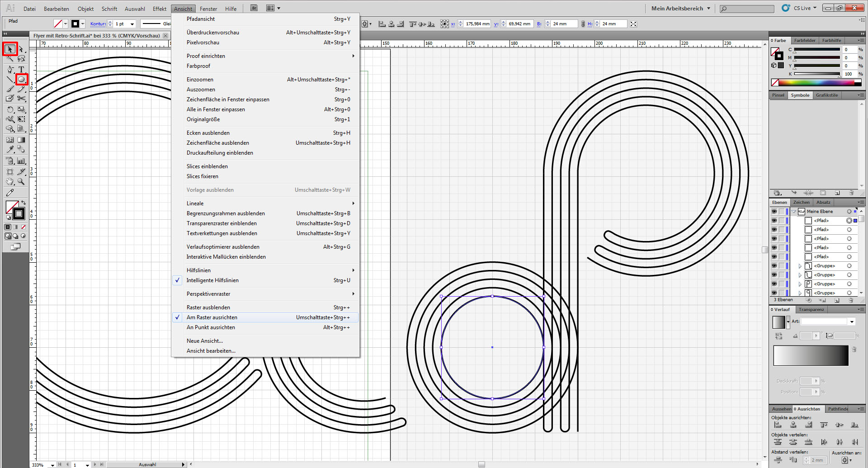Select the black arrow Selection tool
The width and height of the screenshot is (868, 468).
[x=10, y=49]
